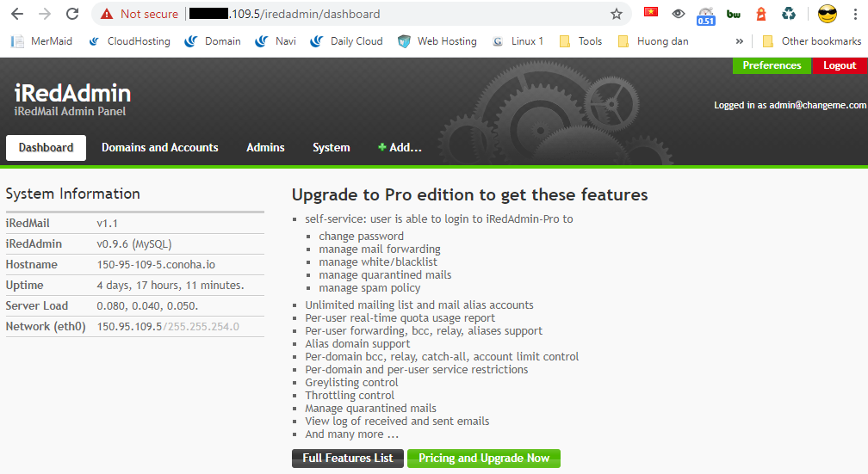
Task: Click the green Preferences button
Action: pos(772,65)
